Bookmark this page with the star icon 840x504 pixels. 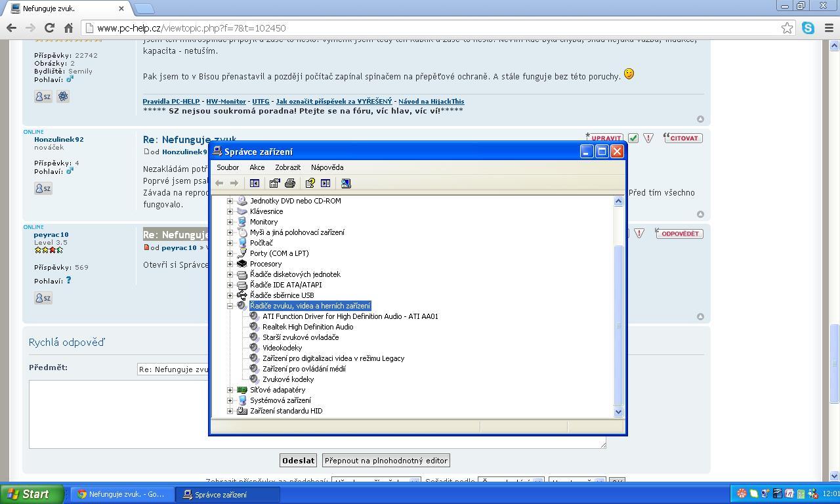(x=787, y=28)
